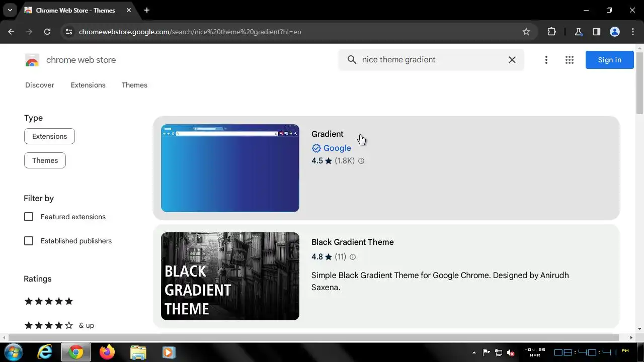Viewport: 644px width, 362px height.
Task: Switch to the Discover tab
Action: coord(40,85)
